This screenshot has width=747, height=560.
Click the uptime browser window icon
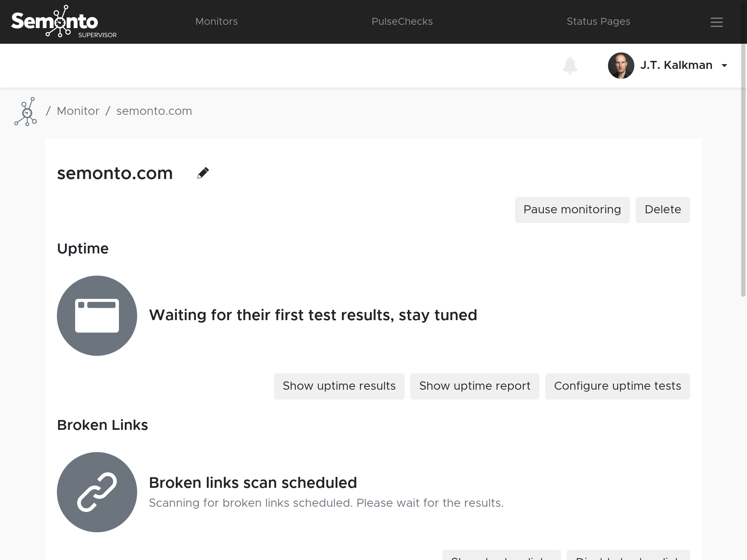97,316
